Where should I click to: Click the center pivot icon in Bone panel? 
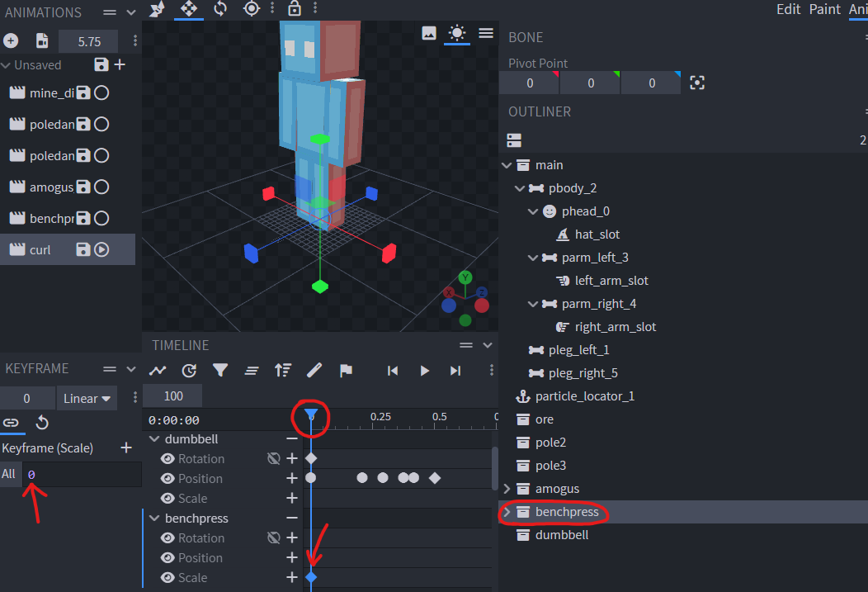[697, 83]
